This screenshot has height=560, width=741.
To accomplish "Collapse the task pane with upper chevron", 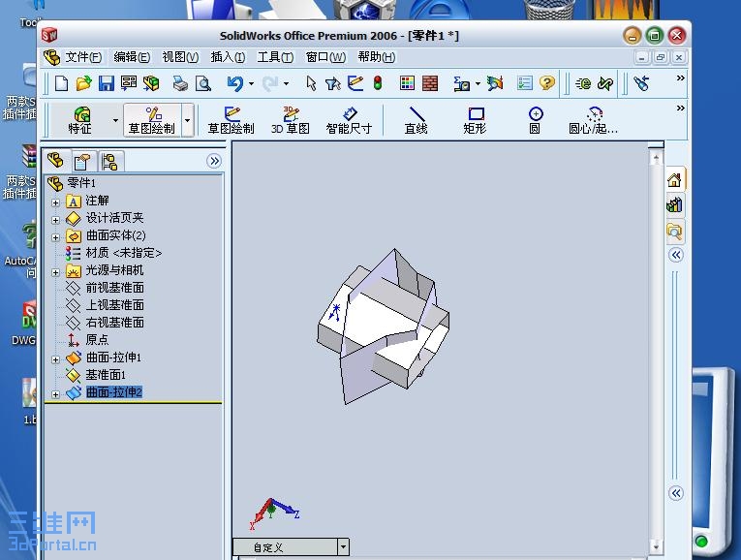I will tap(676, 255).
